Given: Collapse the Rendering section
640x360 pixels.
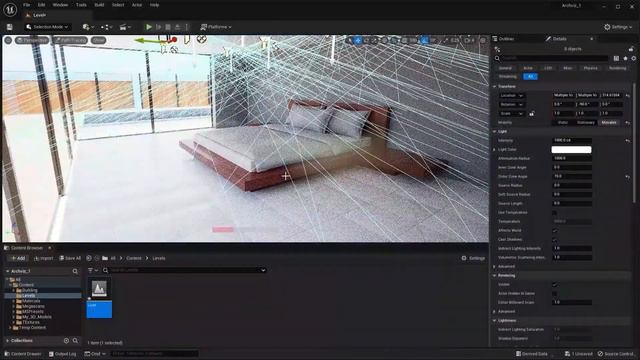Looking at the screenshot, I should point(495,276).
